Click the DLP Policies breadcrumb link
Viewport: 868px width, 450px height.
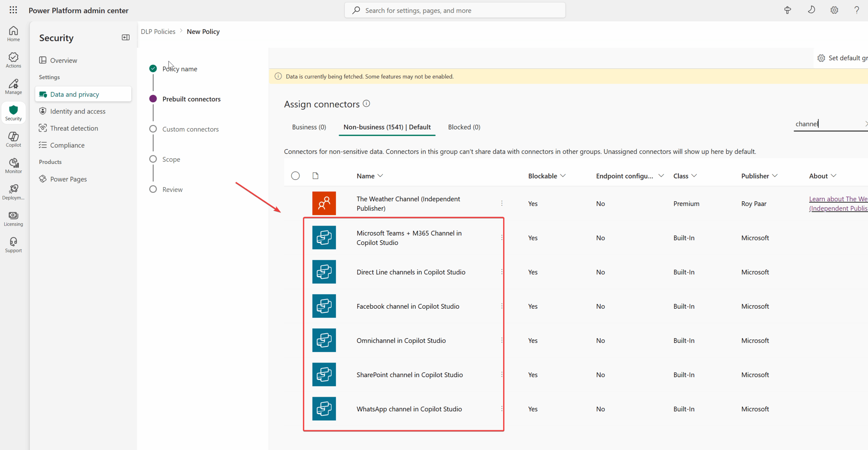click(158, 32)
